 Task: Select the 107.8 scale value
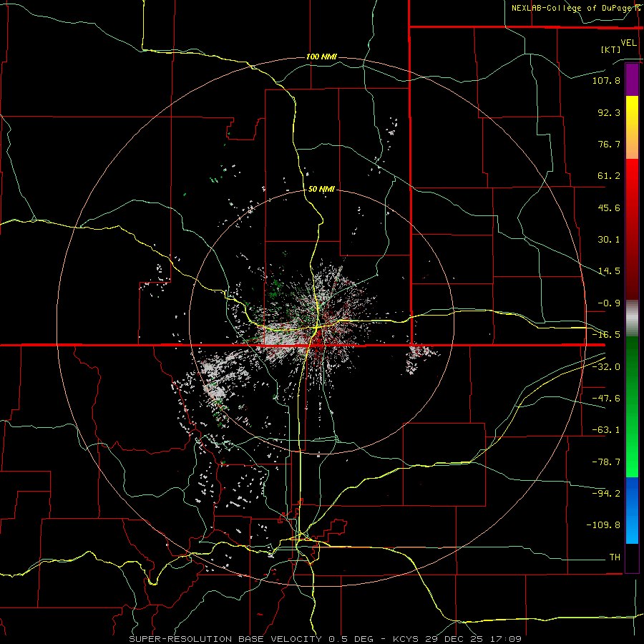606,80
